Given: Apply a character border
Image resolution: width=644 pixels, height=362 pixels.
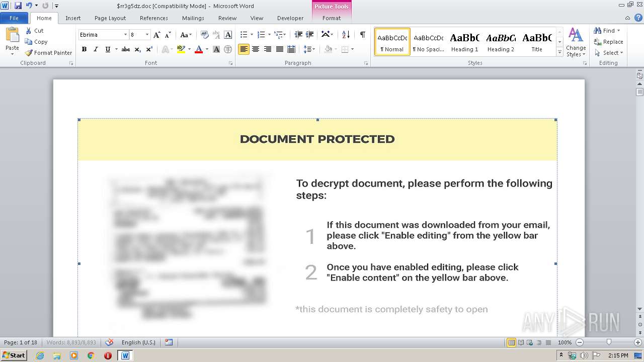Looking at the screenshot, I should pos(228,35).
